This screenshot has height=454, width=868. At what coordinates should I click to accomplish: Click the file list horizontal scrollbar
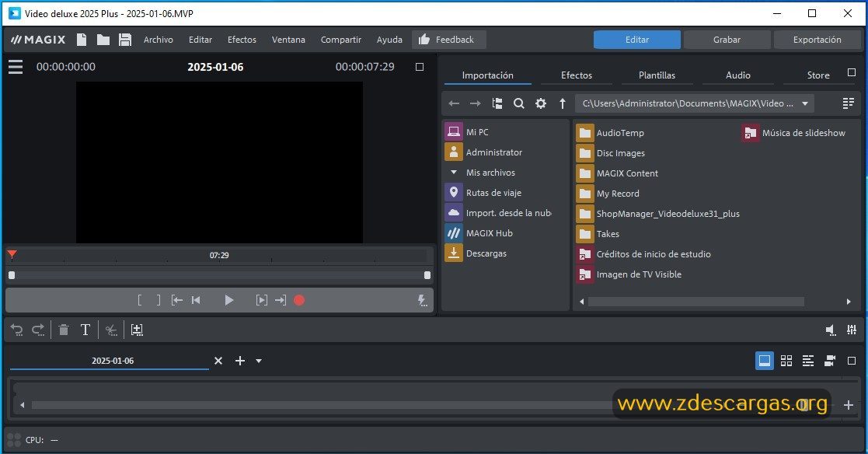pyautogui.click(x=695, y=302)
